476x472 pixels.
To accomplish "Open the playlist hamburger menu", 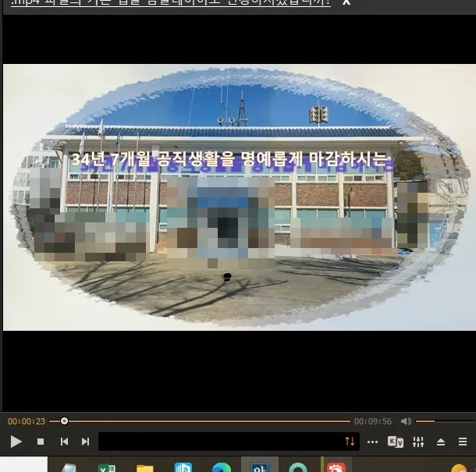I will (463, 442).
